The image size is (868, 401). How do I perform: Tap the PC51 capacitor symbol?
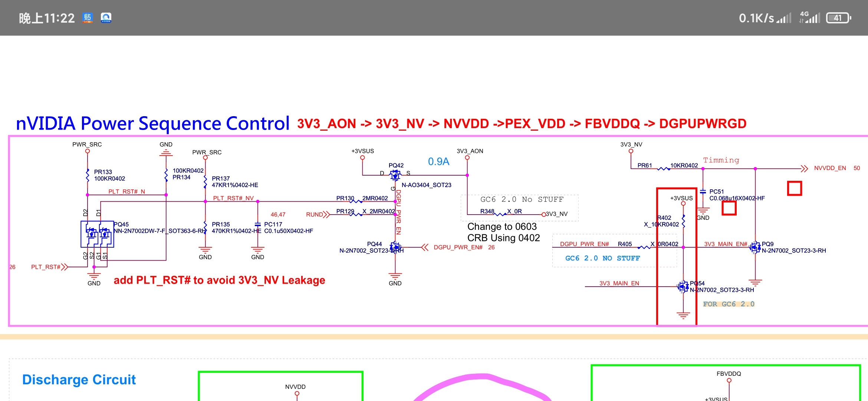[703, 192]
